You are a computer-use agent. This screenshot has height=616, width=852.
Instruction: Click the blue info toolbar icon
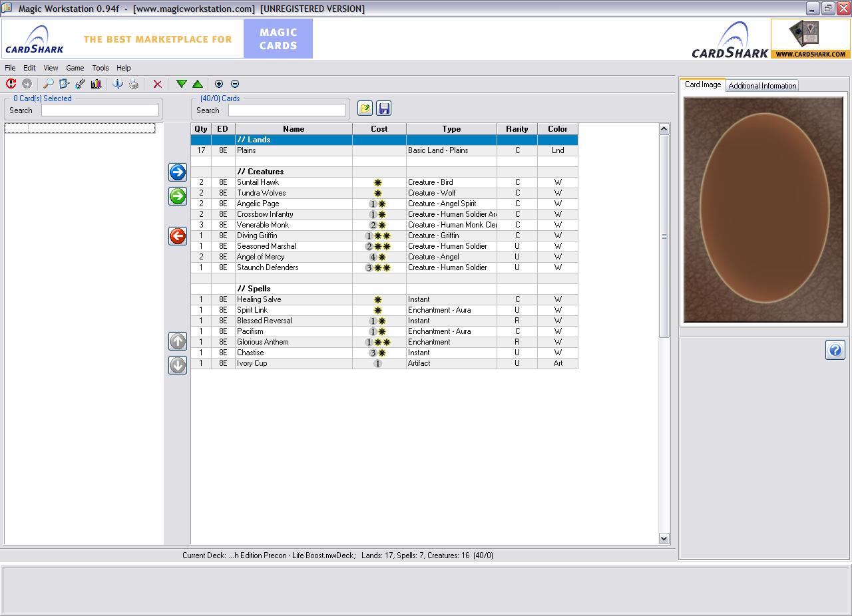pyautogui.click(x=118, y=84)
